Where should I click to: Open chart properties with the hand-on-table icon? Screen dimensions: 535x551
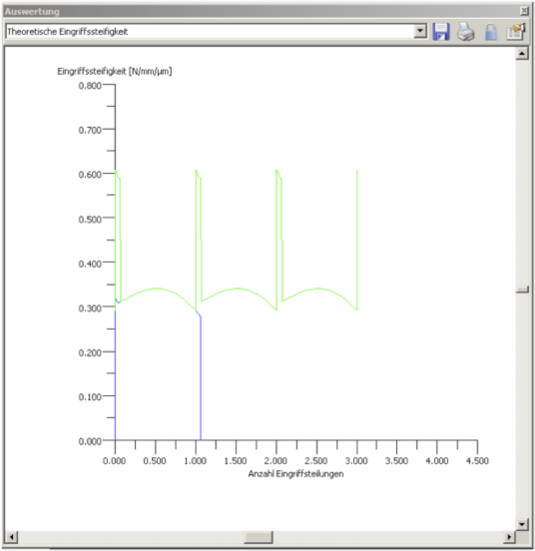click(x=516, y=32)
